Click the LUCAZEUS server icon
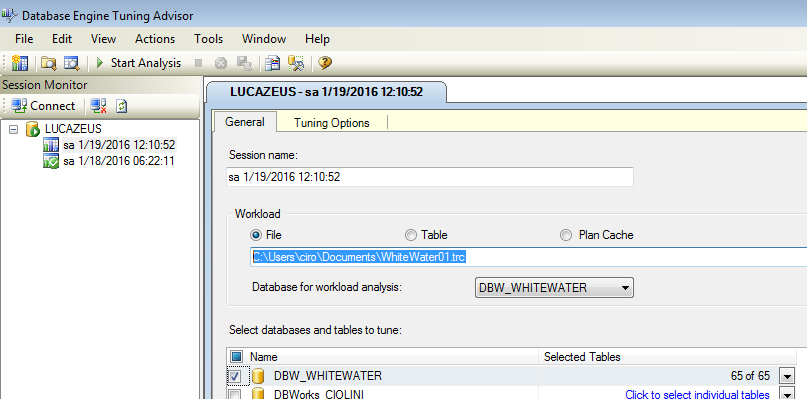 (33, 129)
